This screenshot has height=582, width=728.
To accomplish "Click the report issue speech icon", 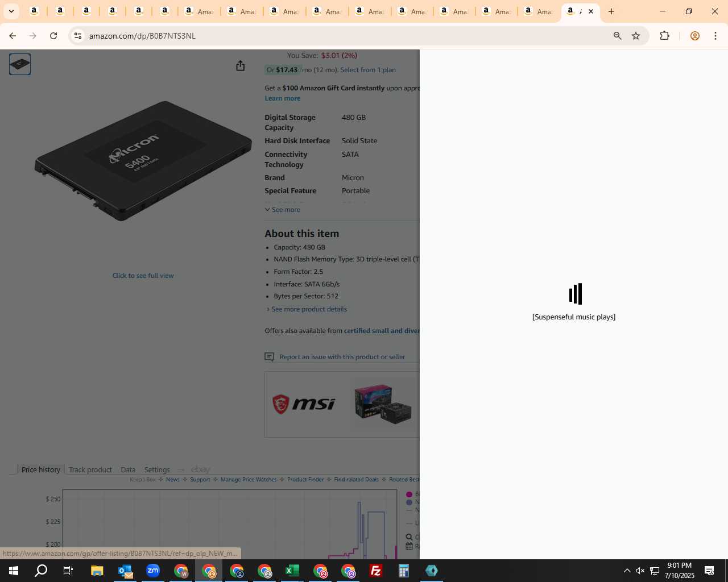I will (270, 357).
